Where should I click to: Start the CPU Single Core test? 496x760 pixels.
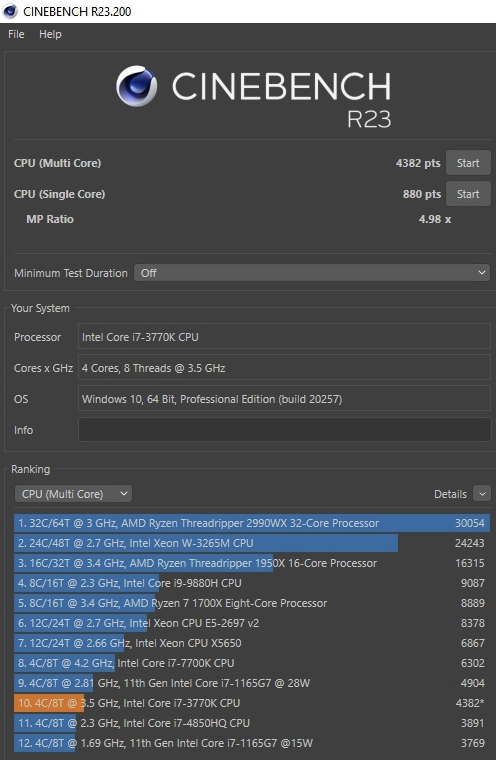pyautogui.click(x=468, y=194)
